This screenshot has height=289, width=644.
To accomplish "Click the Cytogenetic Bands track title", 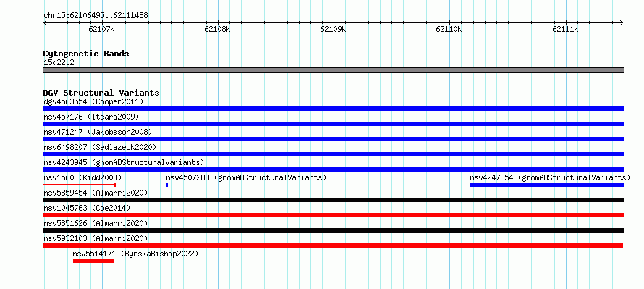I will (86, 54).
